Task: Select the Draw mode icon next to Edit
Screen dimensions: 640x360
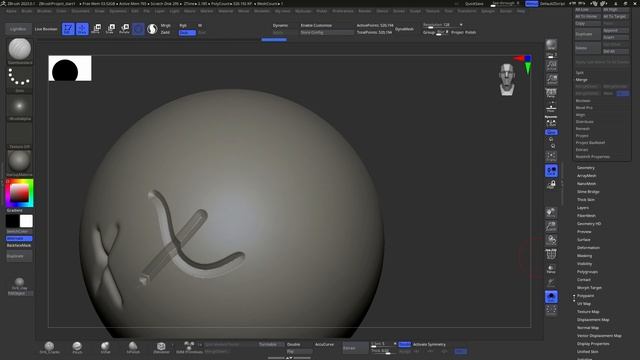Action: (x=82, y=29)
